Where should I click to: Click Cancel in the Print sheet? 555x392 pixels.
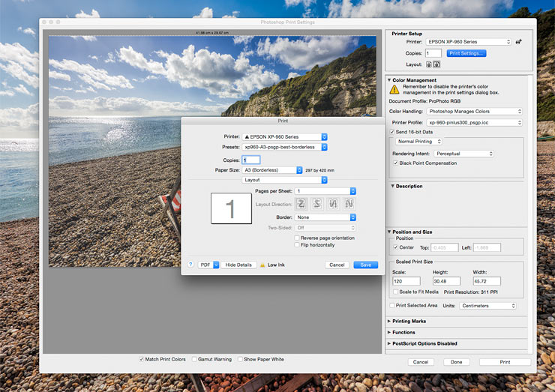click(x=337, y=265)
